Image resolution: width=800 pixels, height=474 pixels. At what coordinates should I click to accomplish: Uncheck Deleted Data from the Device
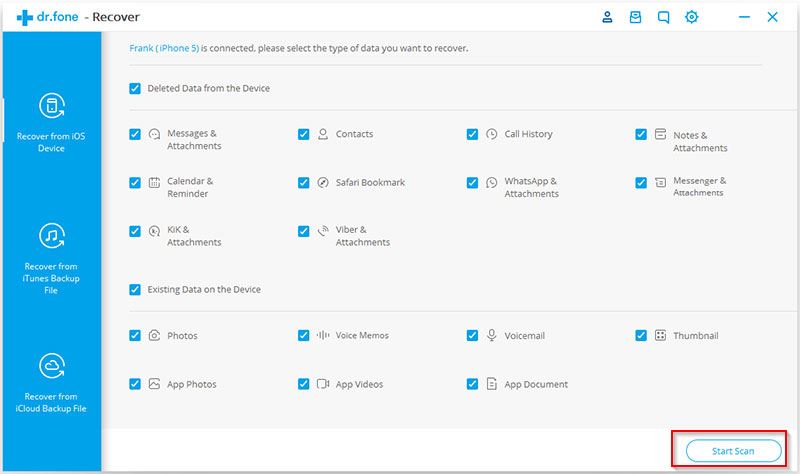pos(135,88)
